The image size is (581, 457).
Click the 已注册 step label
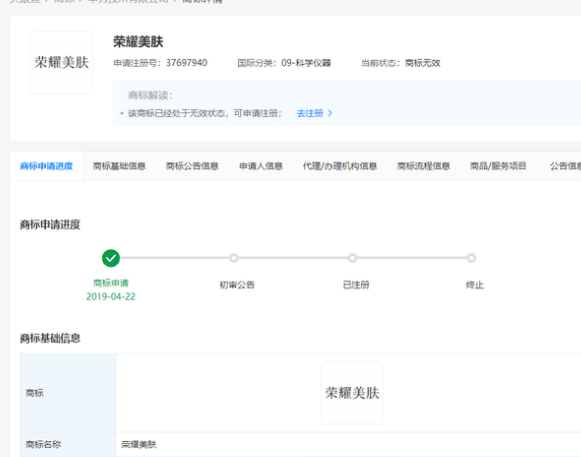pyautogui.click(x=356, y=285)
